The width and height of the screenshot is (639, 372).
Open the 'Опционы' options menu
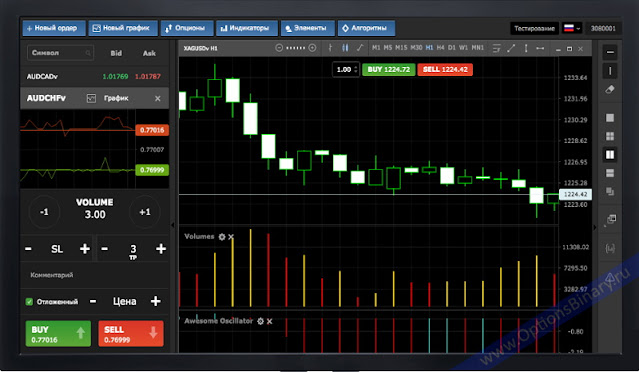coord(187,28)
